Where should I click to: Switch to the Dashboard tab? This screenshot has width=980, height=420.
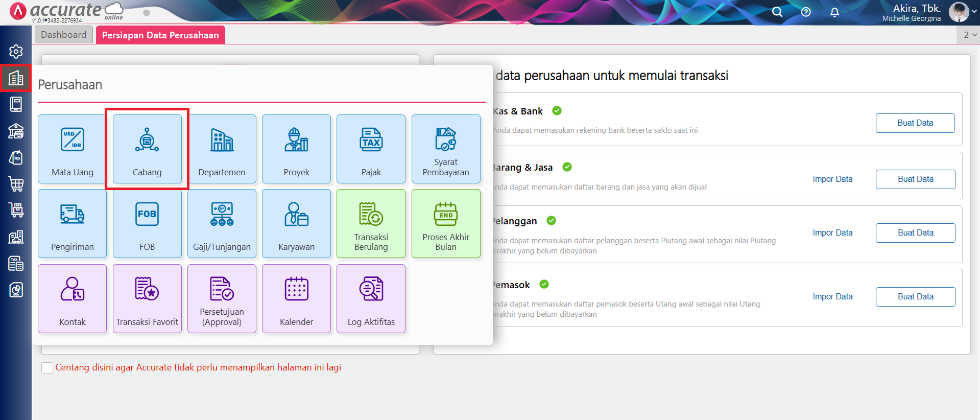pos(64,35)
